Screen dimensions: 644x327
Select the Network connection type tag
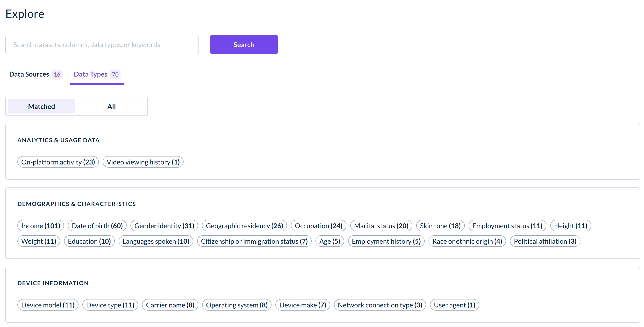click(380, 305)
